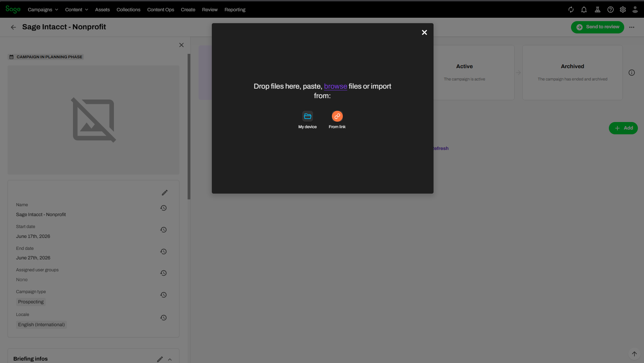Open the Content dropdown menu
644x363 pixels.
coord(77,10)
